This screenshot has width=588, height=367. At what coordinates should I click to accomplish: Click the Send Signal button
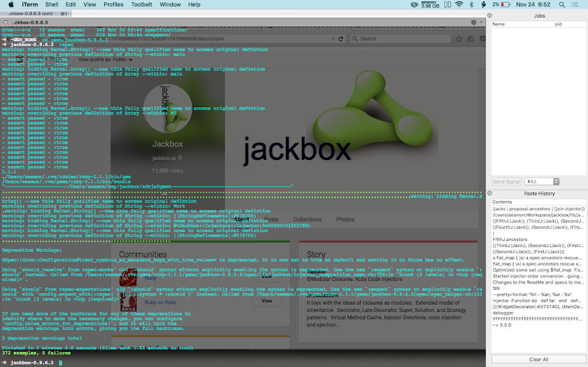click(x=506, y=182)
